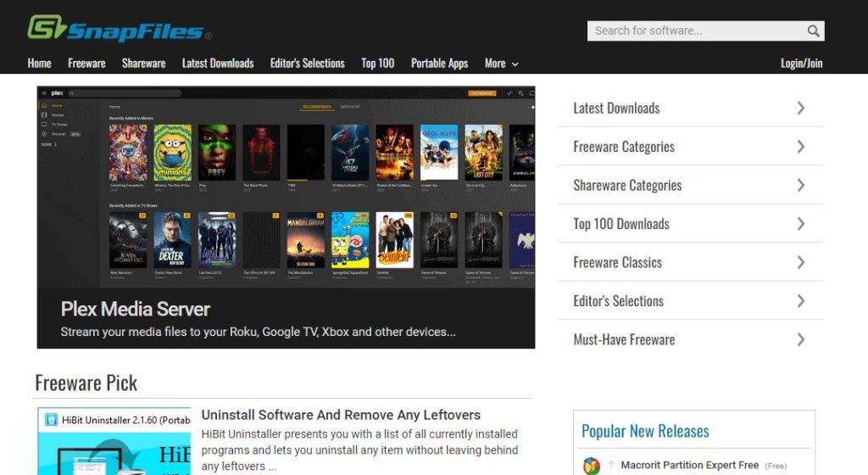Click the Prey poster in Plex screenshot
The width and height of the screenshot is (868, 475).
coord(216,152)
